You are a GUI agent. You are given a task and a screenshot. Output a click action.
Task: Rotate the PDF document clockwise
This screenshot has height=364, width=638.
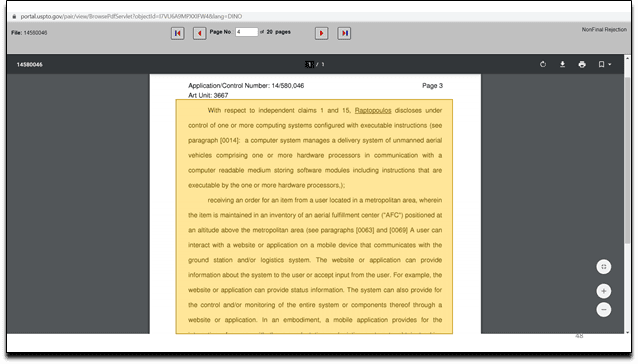click(543, 64)
